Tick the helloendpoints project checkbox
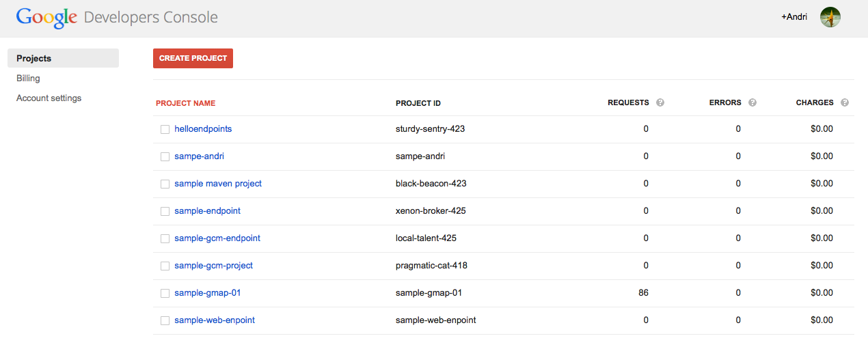 coord(165,129)
